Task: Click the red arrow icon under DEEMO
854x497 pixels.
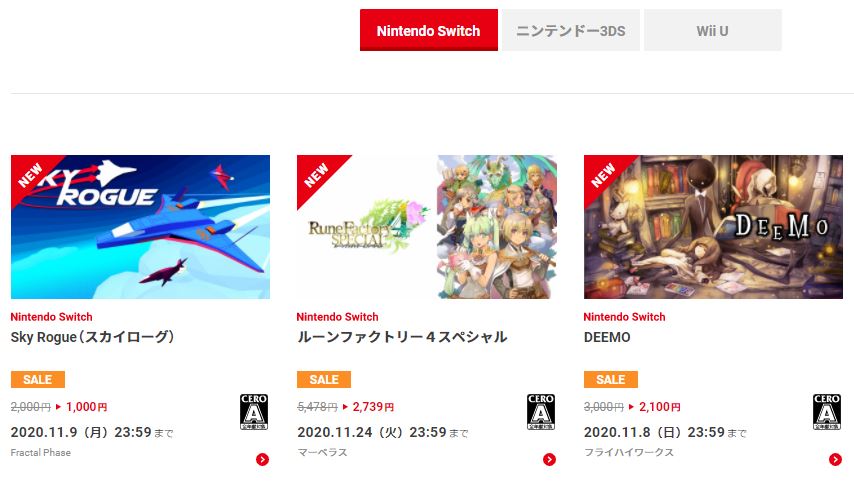Action: pos(835,459)
